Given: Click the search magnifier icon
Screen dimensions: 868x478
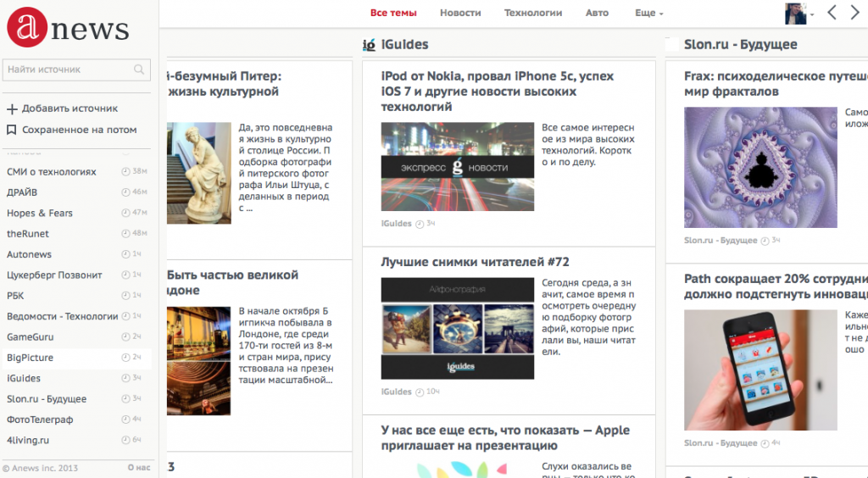Looking at the screenshot, I should pyautogui.click(x=139, y=69).
